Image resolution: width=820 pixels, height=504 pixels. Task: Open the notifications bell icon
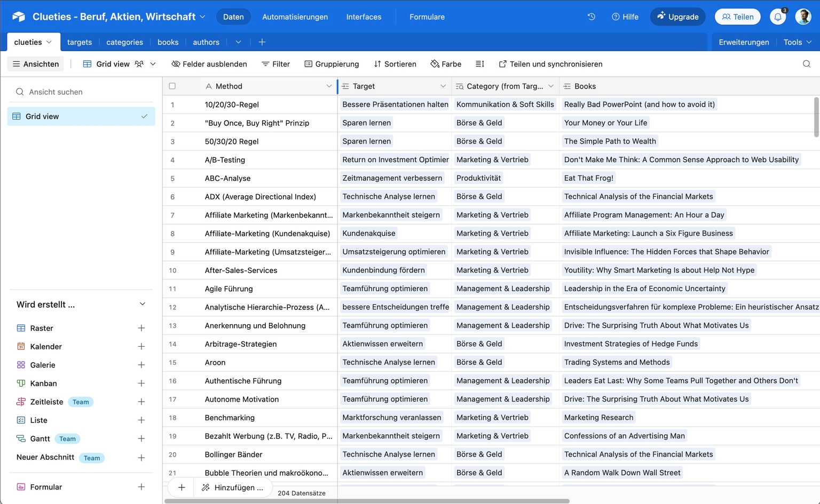778,17
